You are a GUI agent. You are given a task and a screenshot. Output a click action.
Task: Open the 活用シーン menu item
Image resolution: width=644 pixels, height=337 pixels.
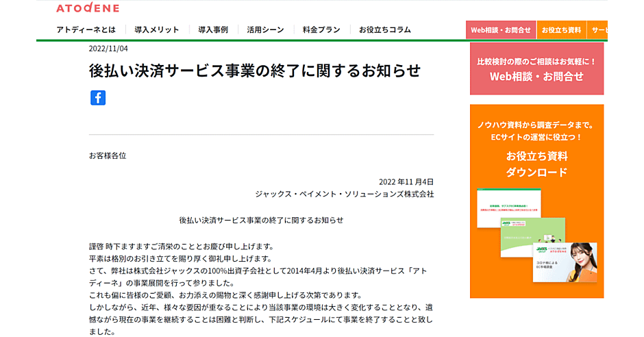[265, 29]
